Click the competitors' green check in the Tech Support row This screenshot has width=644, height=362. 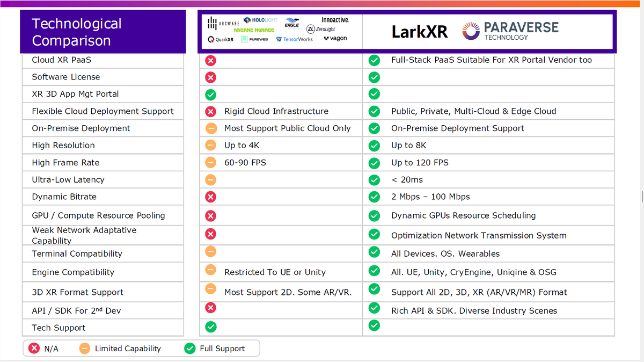pos(211,327)
